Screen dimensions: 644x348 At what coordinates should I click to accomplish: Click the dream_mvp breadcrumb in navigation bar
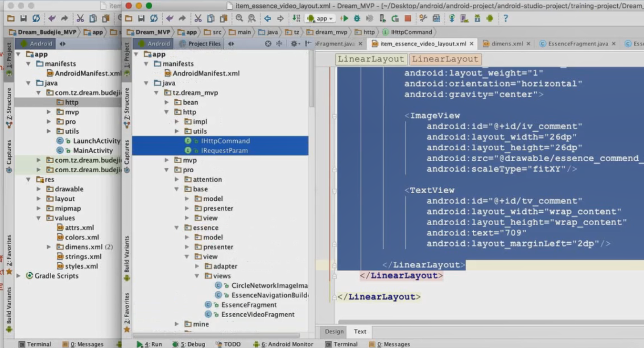326,32
